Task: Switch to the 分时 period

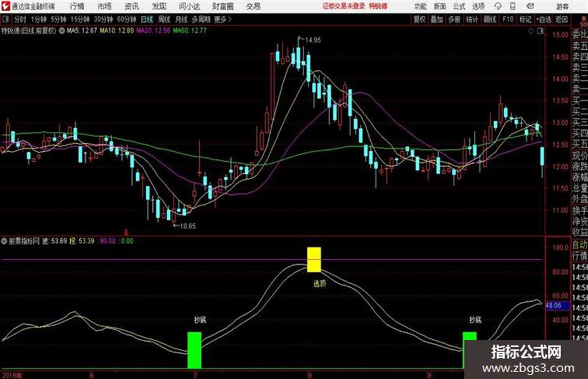Action: (20, 19)
